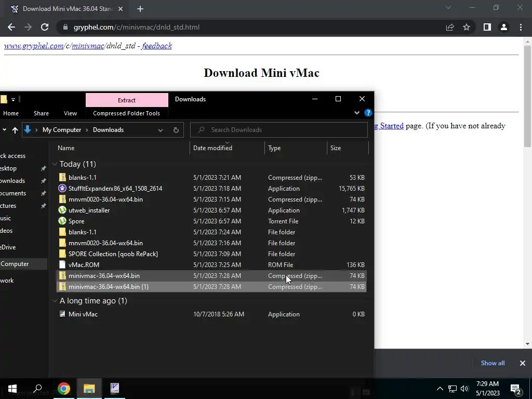The image size is (532, 399).
Task: Open Explorer help question-mark icon
Action: tap(368, 113)
